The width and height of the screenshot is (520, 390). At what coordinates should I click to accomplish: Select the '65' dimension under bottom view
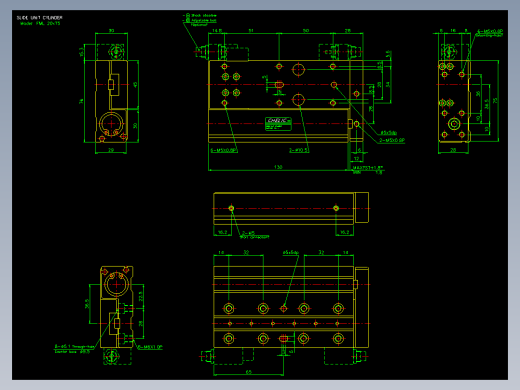click(x=249, y=372)
